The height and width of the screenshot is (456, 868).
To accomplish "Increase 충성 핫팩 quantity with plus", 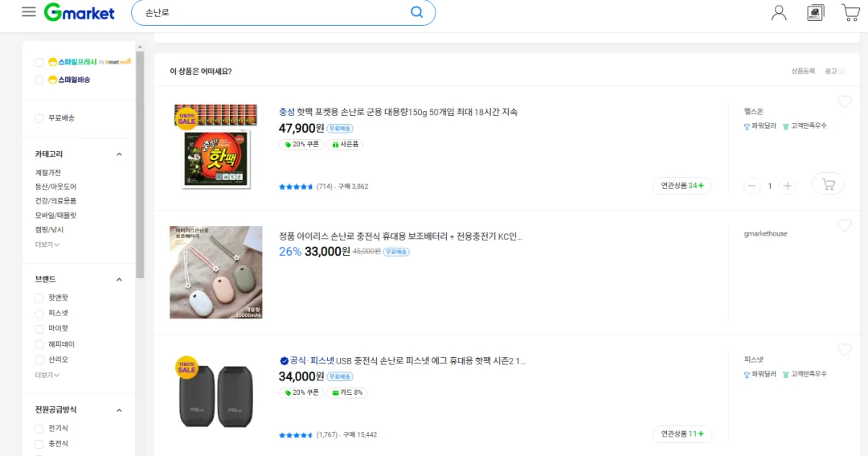I will (x=787, y=186).
